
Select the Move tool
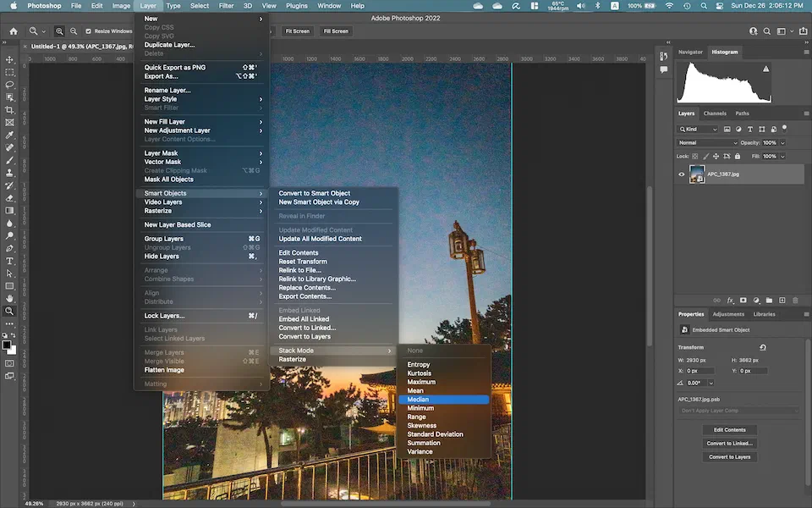(x=10, y=60)
